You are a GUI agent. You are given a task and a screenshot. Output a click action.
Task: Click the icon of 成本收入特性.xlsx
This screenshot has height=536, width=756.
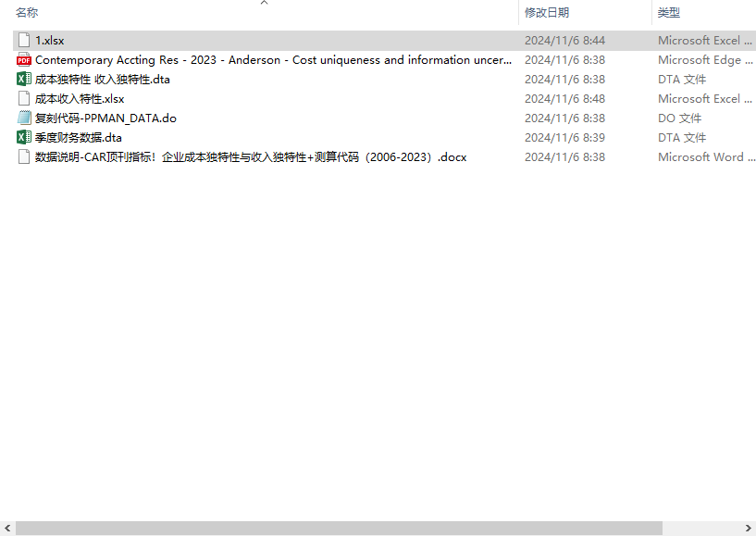tap(24, 98)
